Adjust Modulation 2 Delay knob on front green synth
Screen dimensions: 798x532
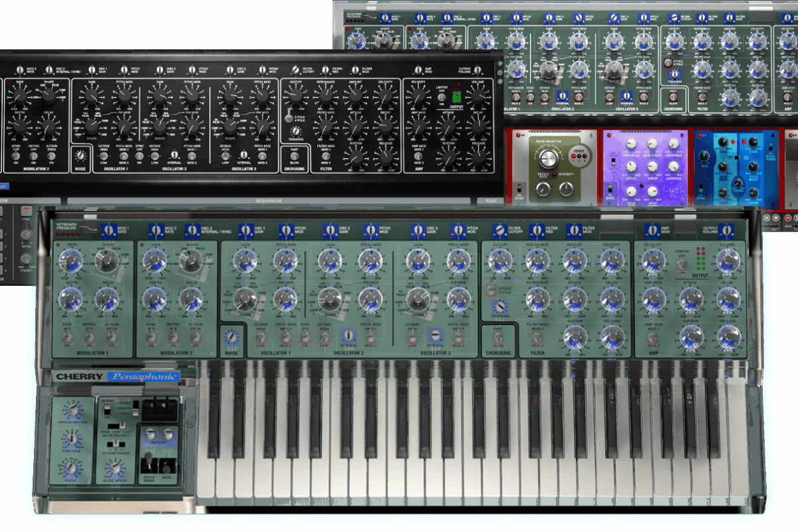191,301
